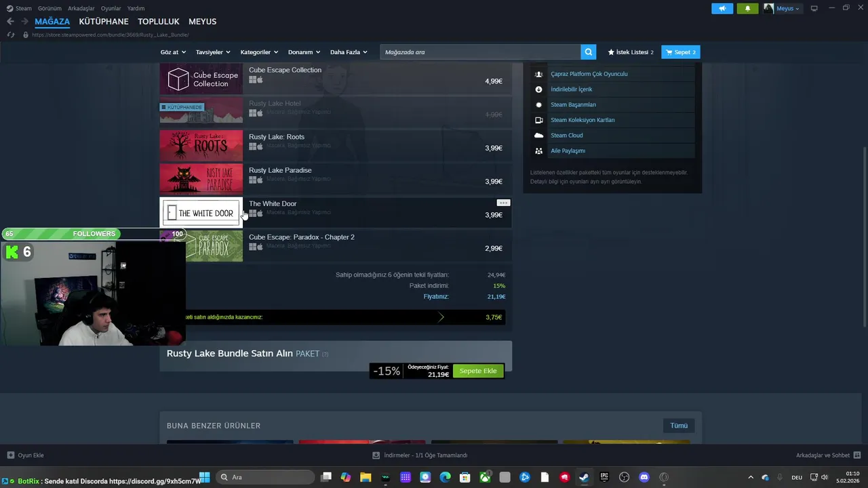Click the Sepete Ekle button
The image size is (868, 488).
[x=478, y=371]
